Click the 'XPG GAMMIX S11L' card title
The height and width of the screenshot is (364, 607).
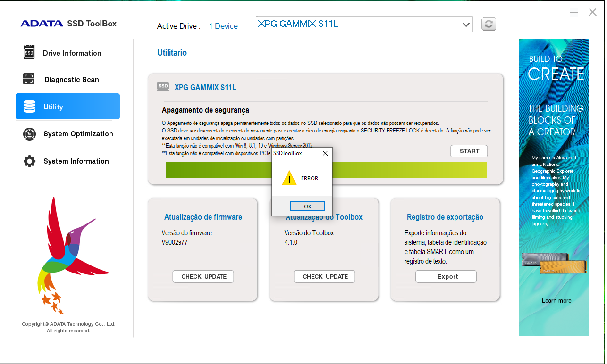point(205,88)
